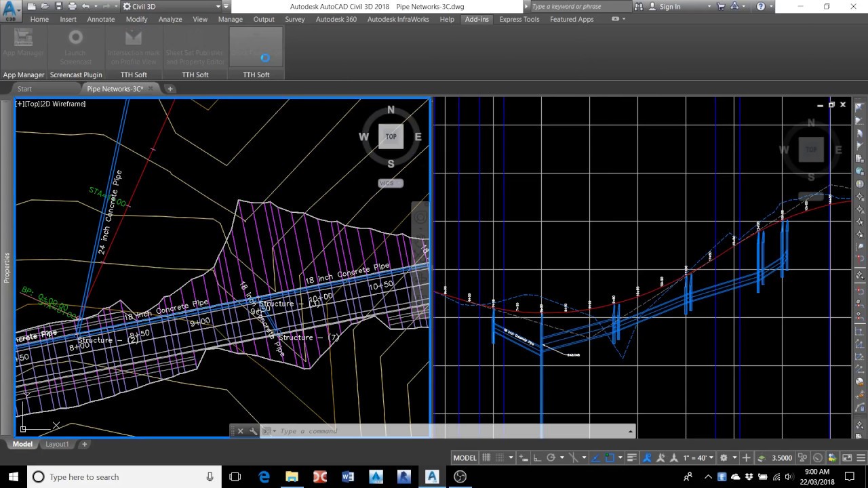
Task: Expand the Undo history dropdown arrow
Action: tap(95, 6)
